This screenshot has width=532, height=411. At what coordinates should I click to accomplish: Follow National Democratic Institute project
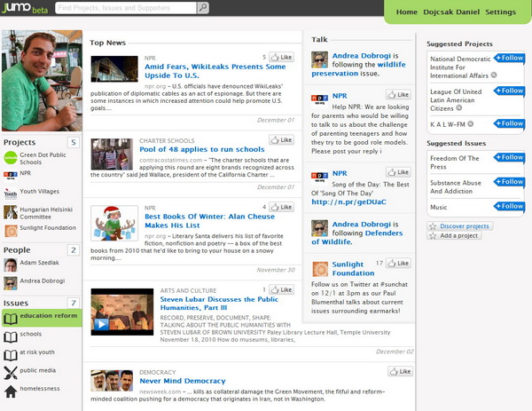(509, 58)
